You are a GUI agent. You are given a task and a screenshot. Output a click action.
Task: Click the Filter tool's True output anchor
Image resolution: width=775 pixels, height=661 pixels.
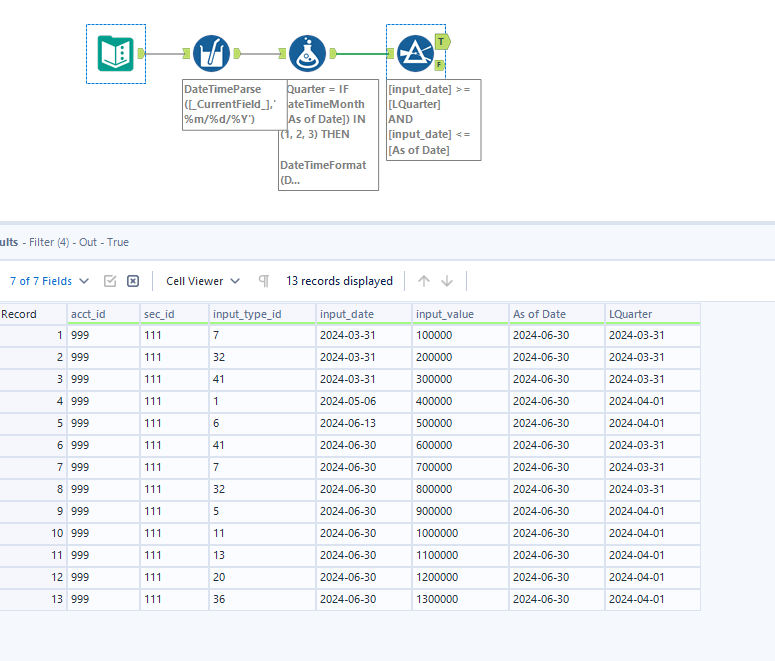point(443,41)
